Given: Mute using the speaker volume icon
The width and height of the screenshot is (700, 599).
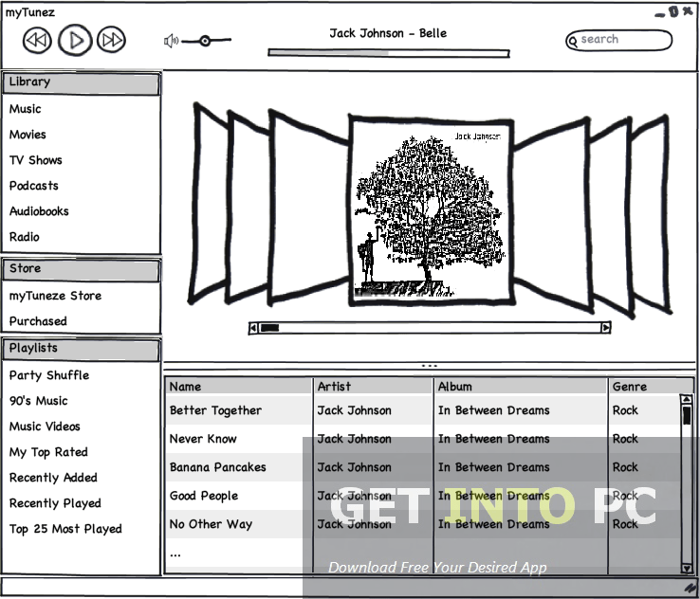Looking at the screenshot, I should pyautogui.click(x=171, y=41).
